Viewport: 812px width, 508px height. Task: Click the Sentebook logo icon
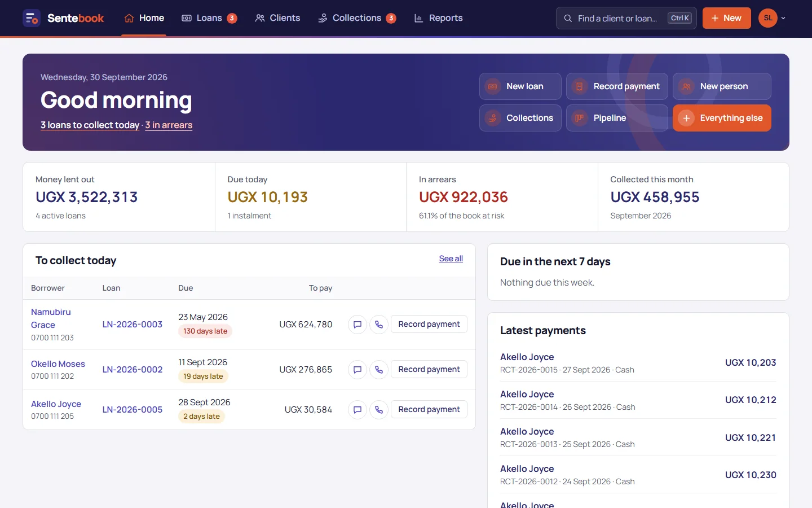32,18
